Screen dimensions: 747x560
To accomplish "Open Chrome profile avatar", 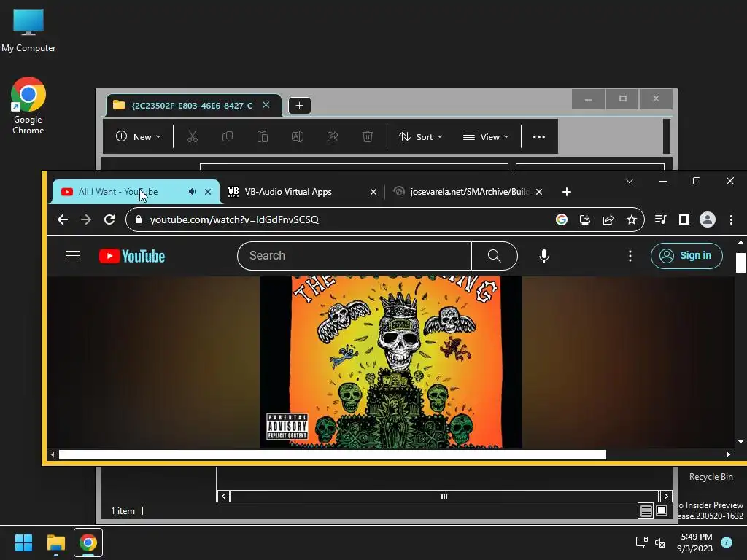I will coord(707,219).
